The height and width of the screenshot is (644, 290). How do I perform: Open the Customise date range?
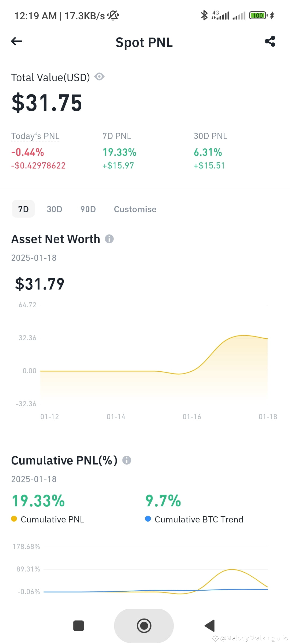[135, 209]
